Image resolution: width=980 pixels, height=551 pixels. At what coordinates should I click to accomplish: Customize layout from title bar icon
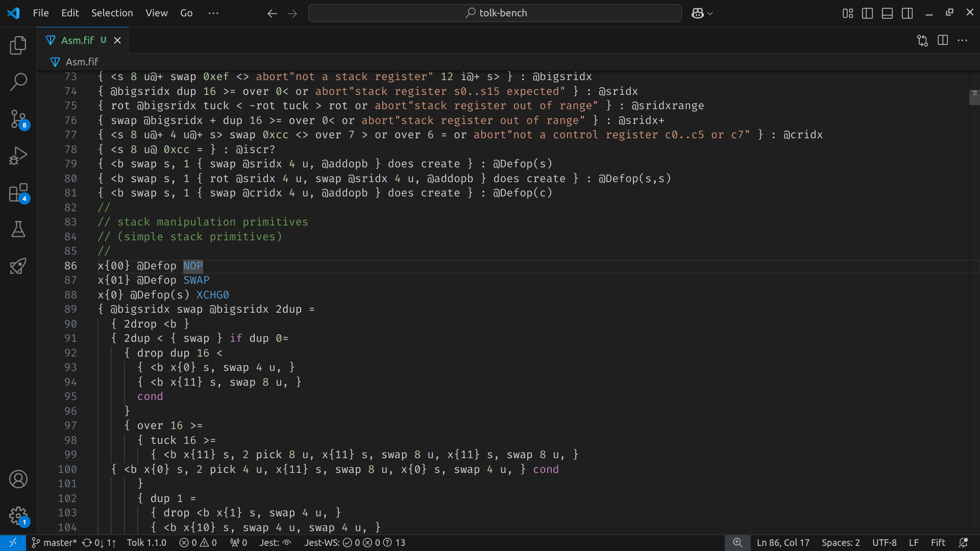(x=848, y=13)
